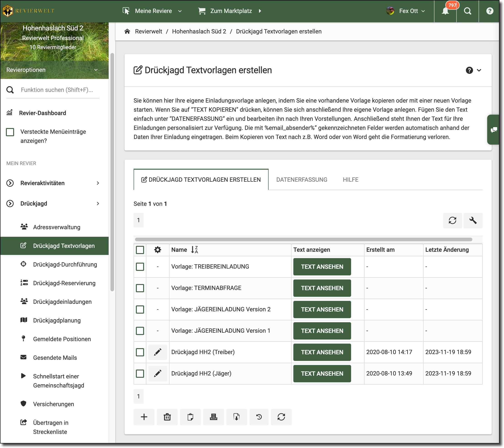This screenshot has width=504, height=448.
Task: Click TEXT ANSEHEN for Vorlage: TREIBEREINLADUNG
Action: (322, 267)
